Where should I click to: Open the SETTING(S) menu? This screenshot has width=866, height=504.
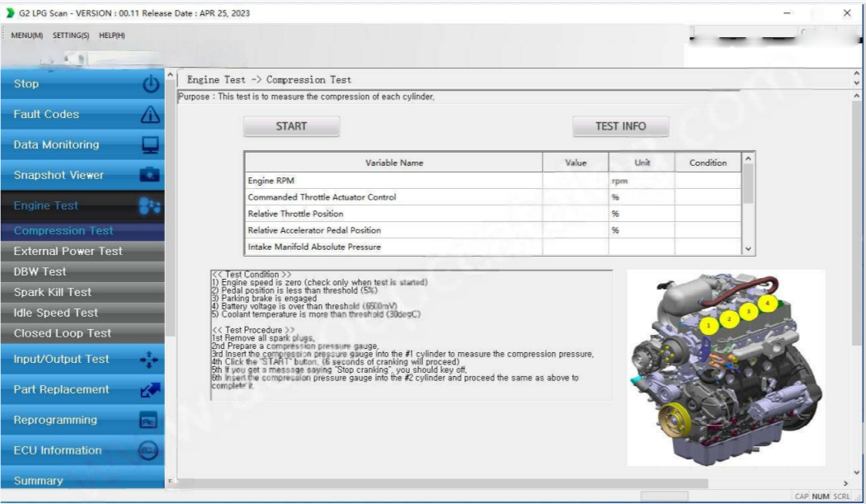click(x=71, y=35)
